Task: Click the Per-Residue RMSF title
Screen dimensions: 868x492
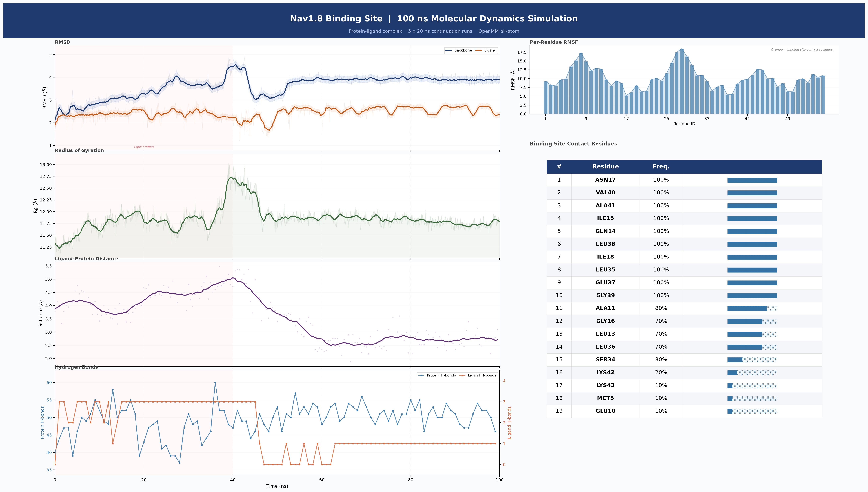Action: [x=554, y=42]
